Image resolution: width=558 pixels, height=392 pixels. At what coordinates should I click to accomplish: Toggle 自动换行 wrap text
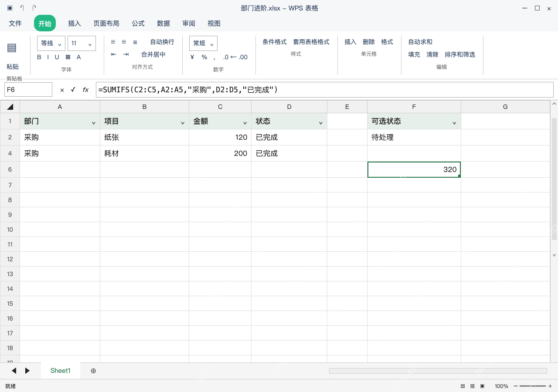click(x=162, y=42)
